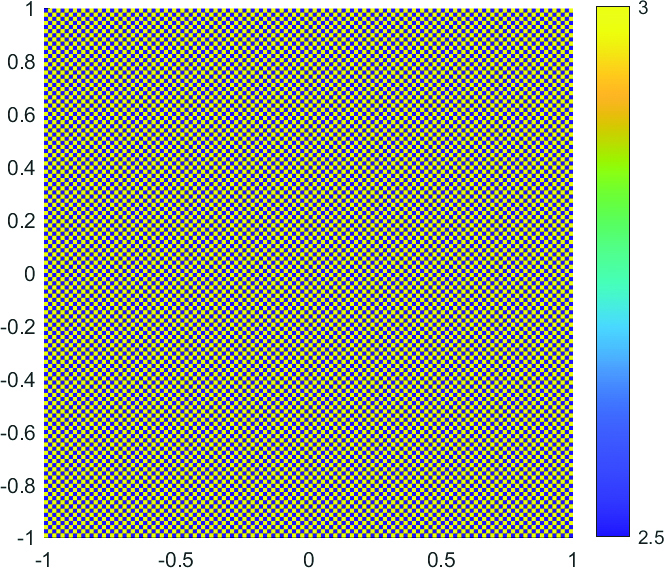This screenshot has width=664, height=568.
Task: Click the y-axis tick label -0.6
Action: coord(19,433)
